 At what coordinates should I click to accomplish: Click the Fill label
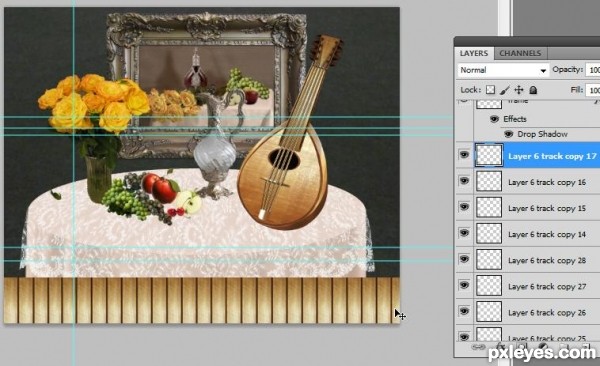pos(577,90)
